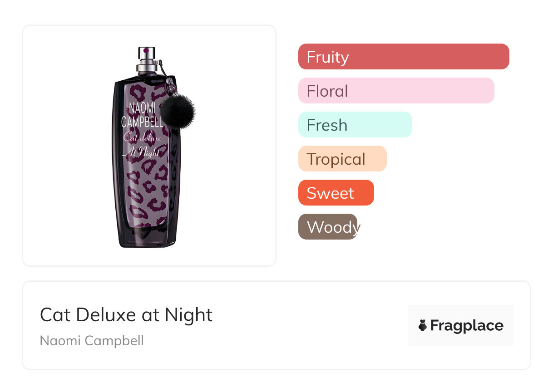Select the brown Woody accord bar
This screenshot has height=392, width=553.
327,227
